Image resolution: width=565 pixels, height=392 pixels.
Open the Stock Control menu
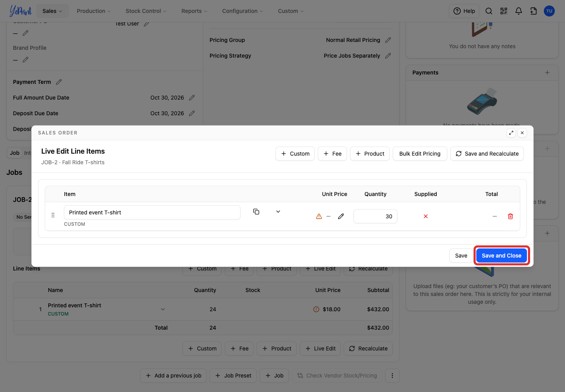pos(146,11)
